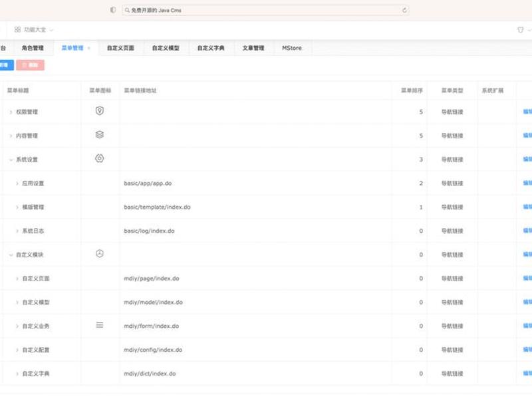Screen dimensions: 532x399
Task: Click the 菜单排序 column header
Action: [x=412, y=90]
